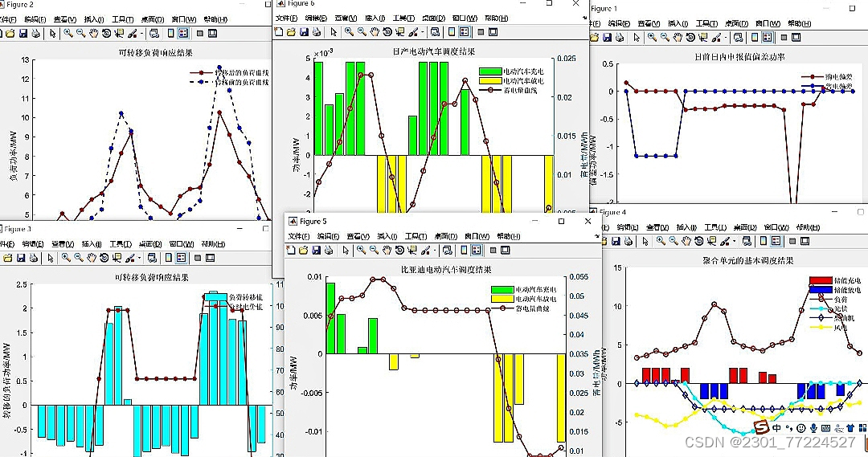
Task: Print icon in Figure 2 toolbar
Action: [35, 33]
